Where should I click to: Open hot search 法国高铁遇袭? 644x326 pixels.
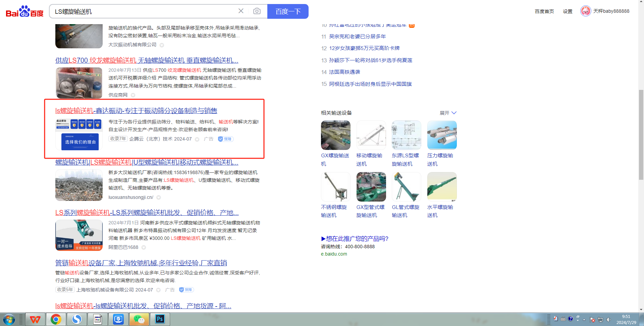pyautogui.click(x=344, y=72)
